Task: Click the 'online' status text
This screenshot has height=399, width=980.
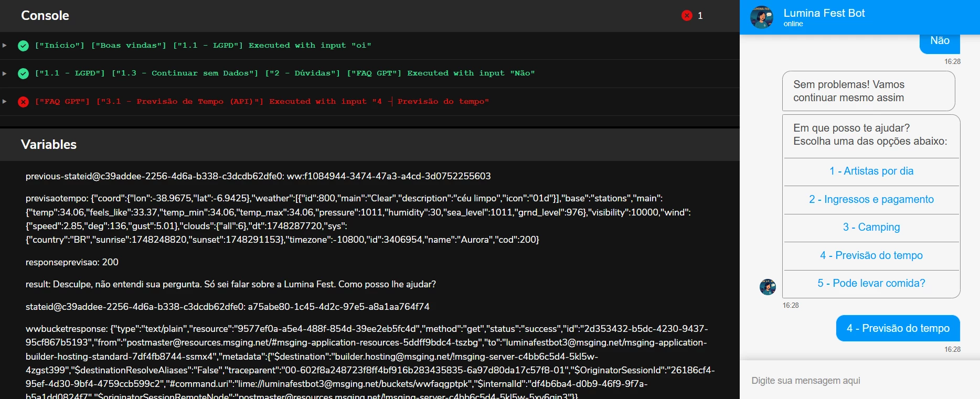Action: tap(793, 24)
